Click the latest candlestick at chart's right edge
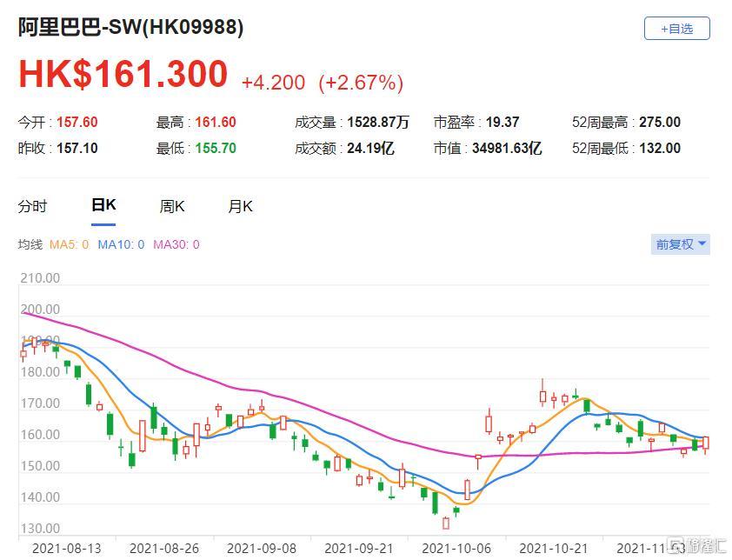The height and width of the screenshot is (560, 732). tap(705, 443)
